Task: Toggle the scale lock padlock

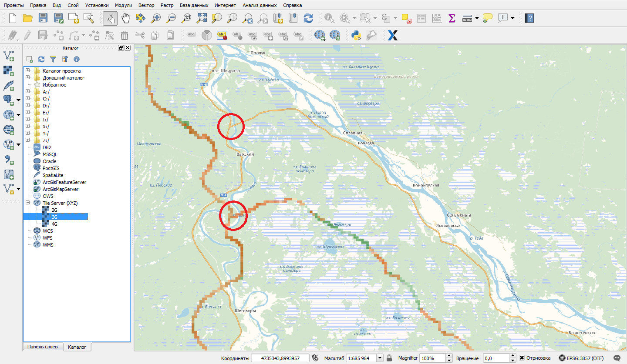Action: (389, 357)
